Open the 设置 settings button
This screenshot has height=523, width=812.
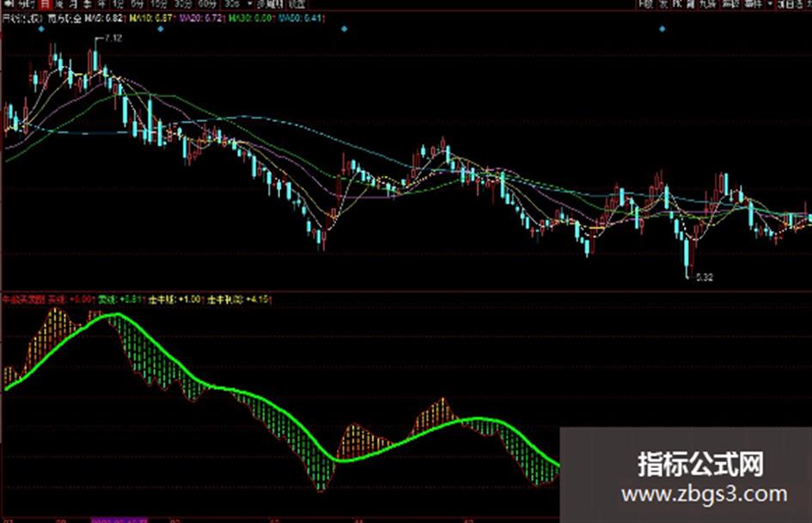296,4
